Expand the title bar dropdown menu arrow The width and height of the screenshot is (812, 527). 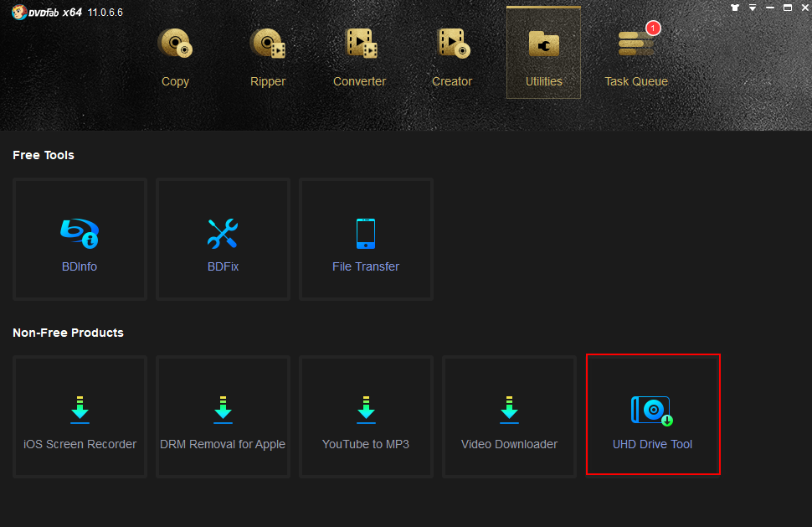point(753,8)
